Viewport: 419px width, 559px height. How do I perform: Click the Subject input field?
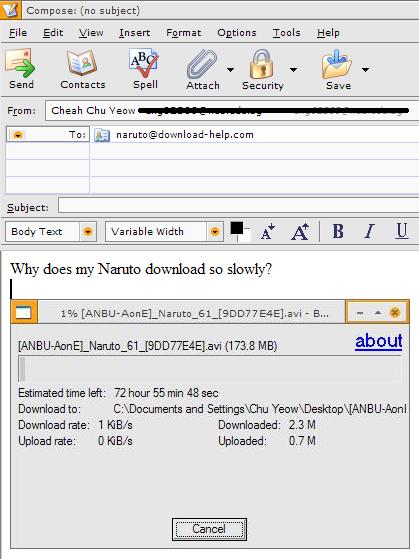coord(239,206)
